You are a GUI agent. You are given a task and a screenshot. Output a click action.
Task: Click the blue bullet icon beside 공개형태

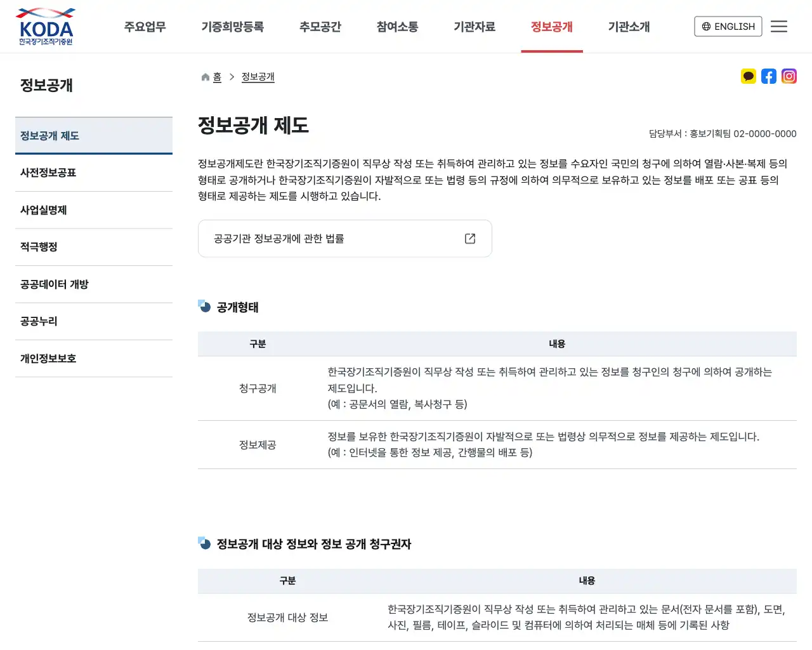204,307
